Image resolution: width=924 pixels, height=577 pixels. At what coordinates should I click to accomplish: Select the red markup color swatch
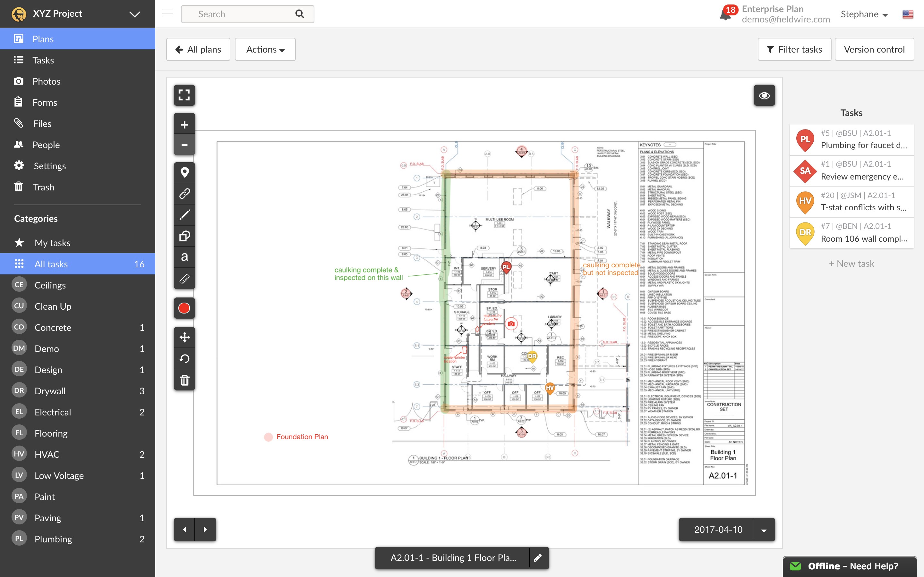(184, 308)
